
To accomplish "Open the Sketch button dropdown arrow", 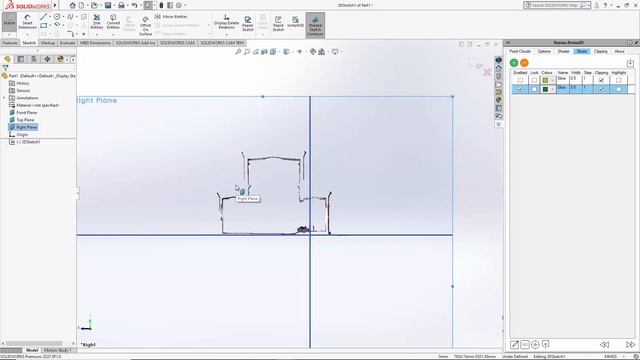I will (9, 34).
